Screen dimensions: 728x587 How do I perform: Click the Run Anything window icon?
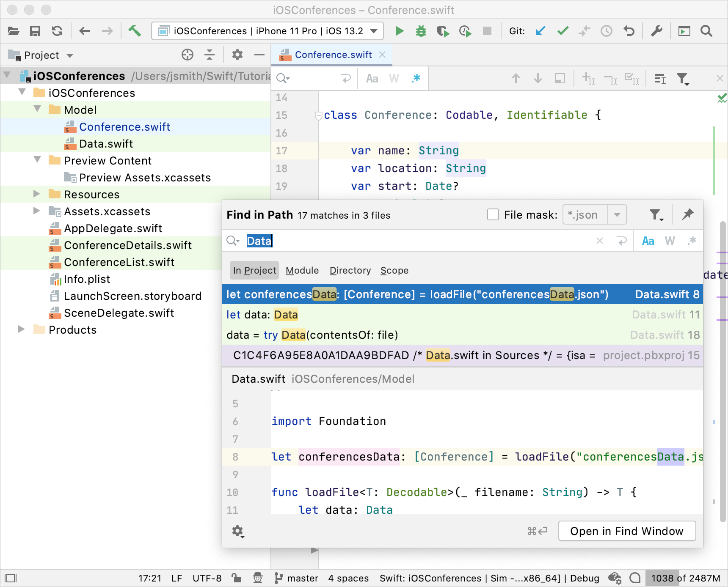pos(684,31)
